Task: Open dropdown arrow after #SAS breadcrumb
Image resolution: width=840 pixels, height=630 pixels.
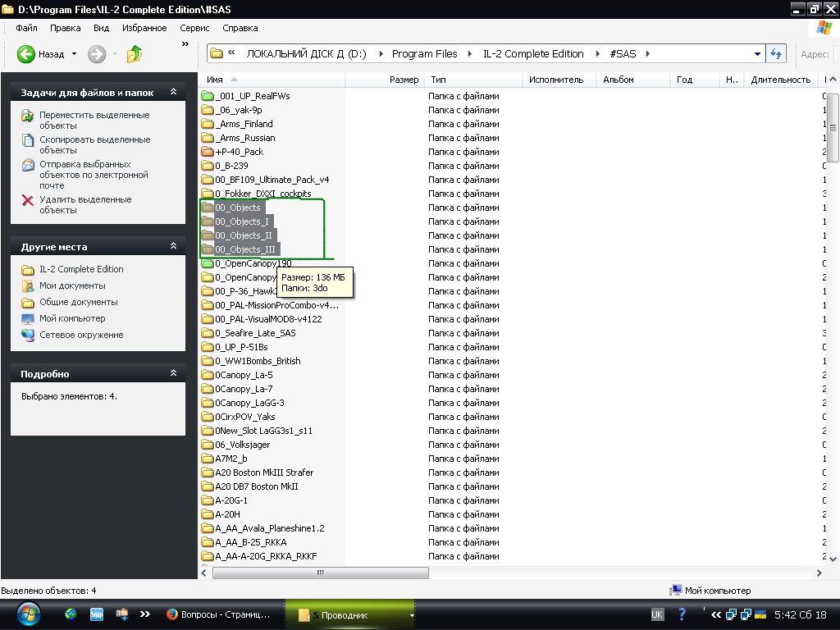Action: pyautogui.click(x=648, y=53)
